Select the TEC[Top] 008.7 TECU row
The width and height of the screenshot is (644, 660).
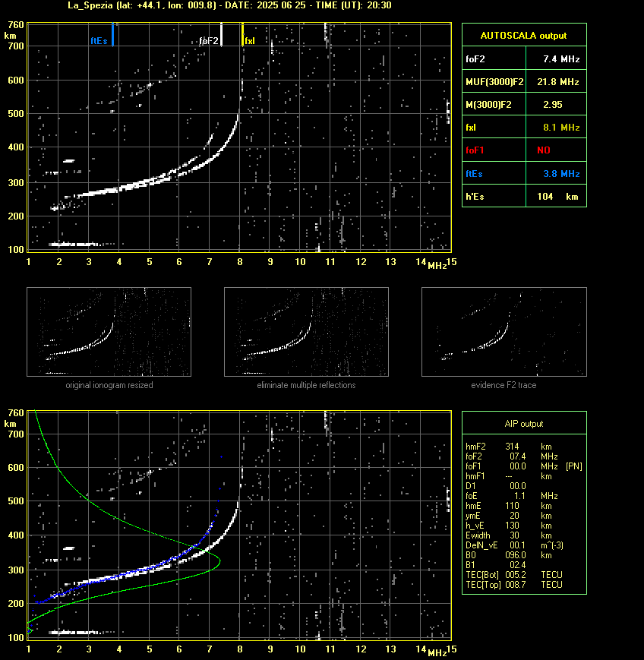(x=514, y=585)
